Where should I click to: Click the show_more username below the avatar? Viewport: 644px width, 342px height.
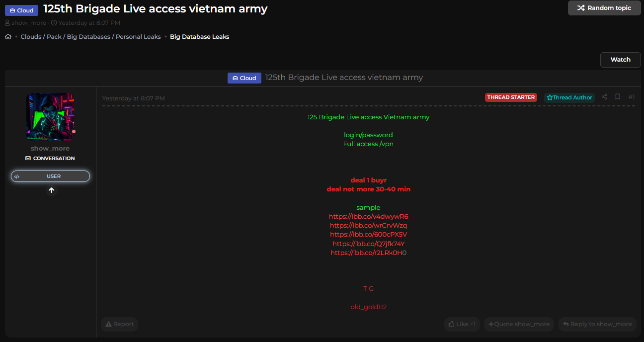tap(50, 148)
